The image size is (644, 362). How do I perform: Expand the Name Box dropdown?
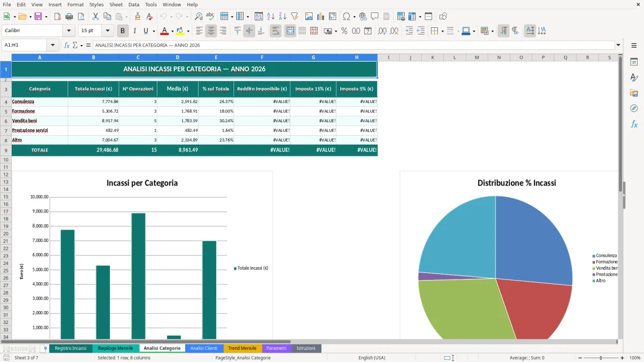point(53,46)
